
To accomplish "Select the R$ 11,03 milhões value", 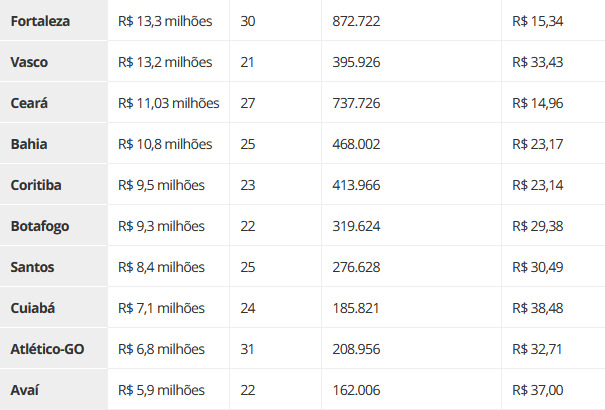I will click(169, 103).
